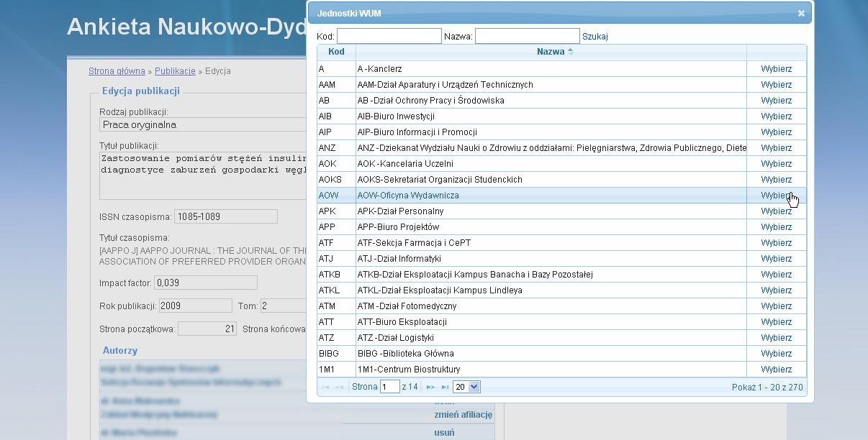
Task: Click the 'ATJ -Dział Informatyki' name cell
Action: pyautogui.click(x=551, y=259)
